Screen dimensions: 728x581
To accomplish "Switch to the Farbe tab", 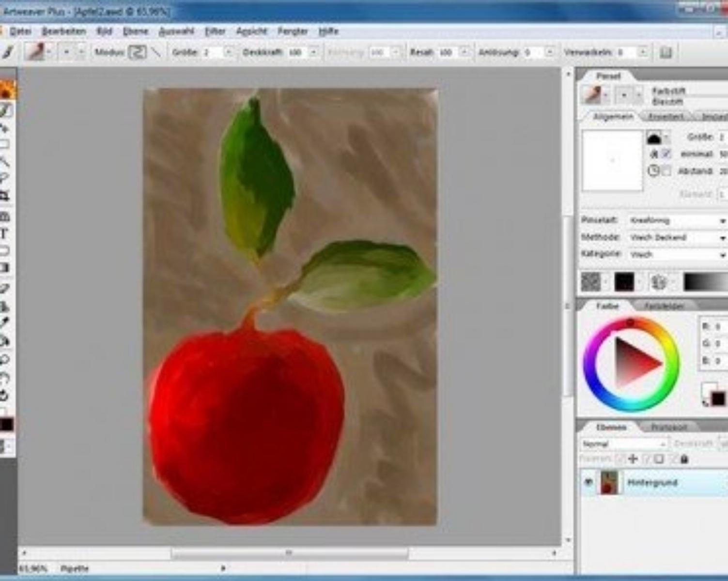I will tap(607, 306).
